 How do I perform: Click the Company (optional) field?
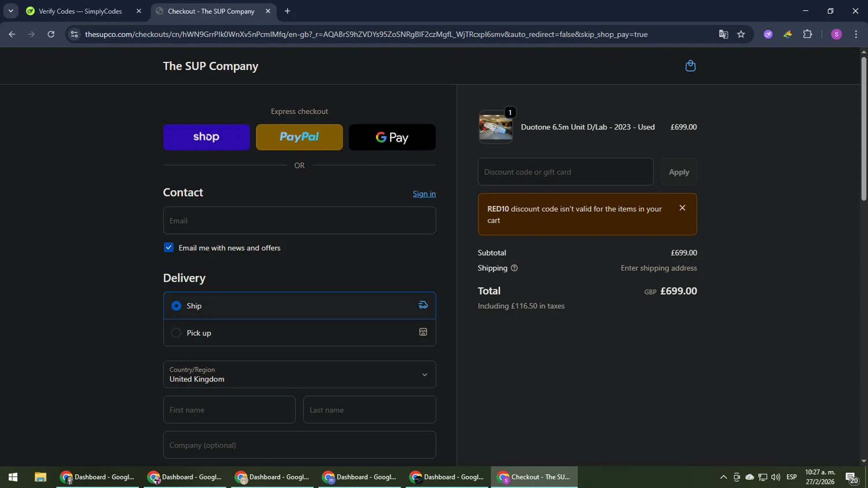pyautogui.click(x=299, y=445)
